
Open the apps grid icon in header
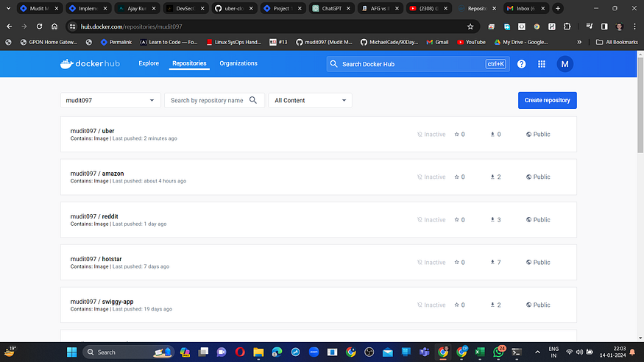coord(542,64)
